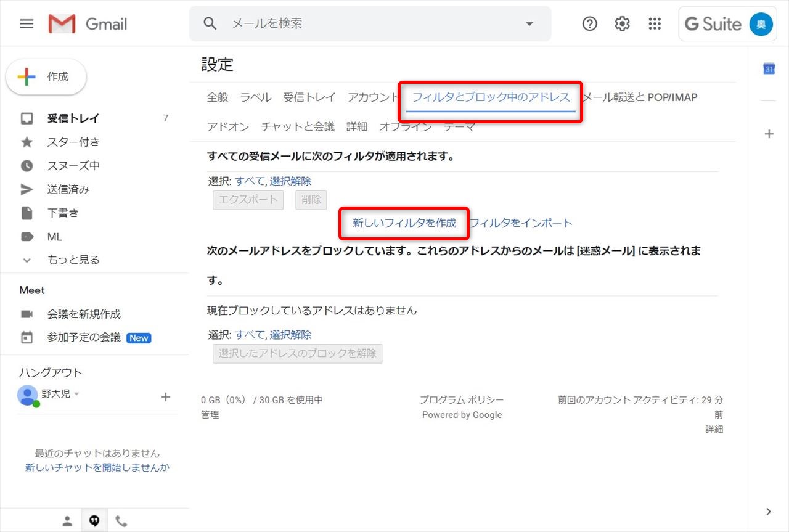
Task: Select フィルタとブロック中のアドレス tab
Action: pos(491,97)
